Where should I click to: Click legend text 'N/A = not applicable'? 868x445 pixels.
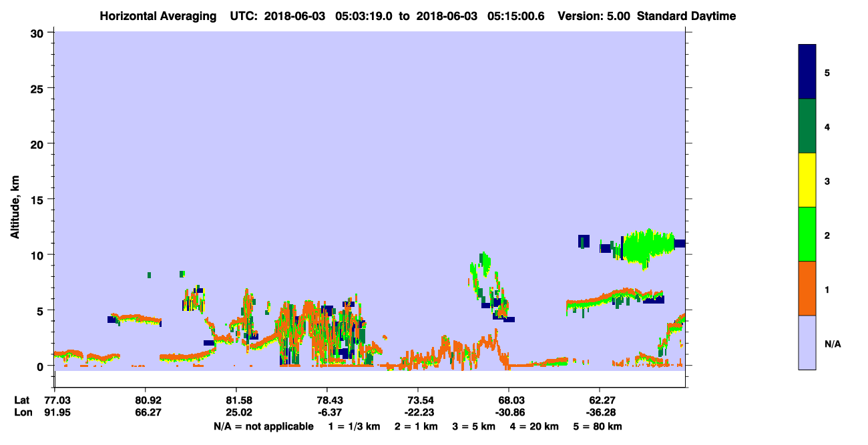point(262,426)
